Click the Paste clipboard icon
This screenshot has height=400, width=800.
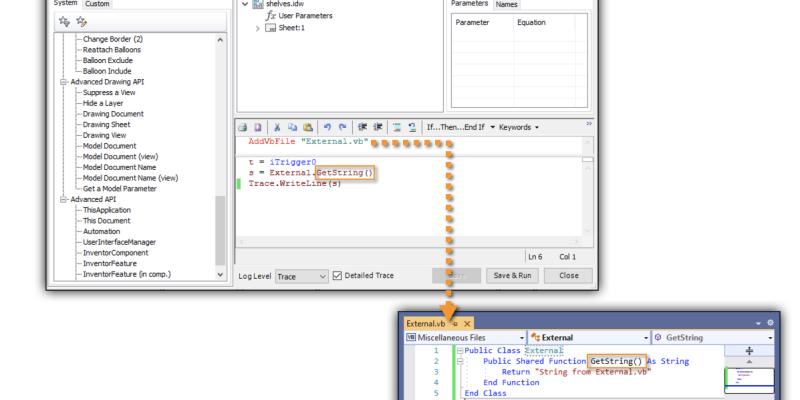tap(308, 127)
